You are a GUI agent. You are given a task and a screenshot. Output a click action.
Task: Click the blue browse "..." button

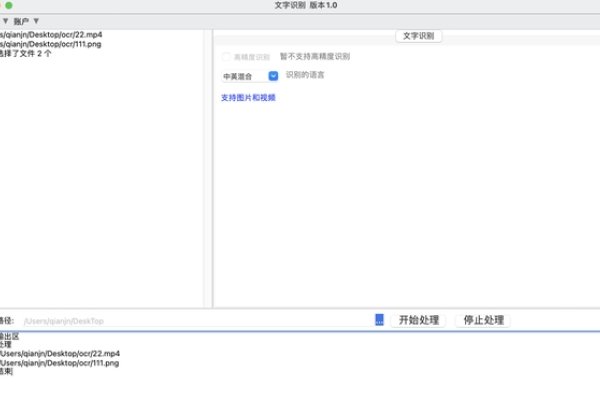pos(379,320)
